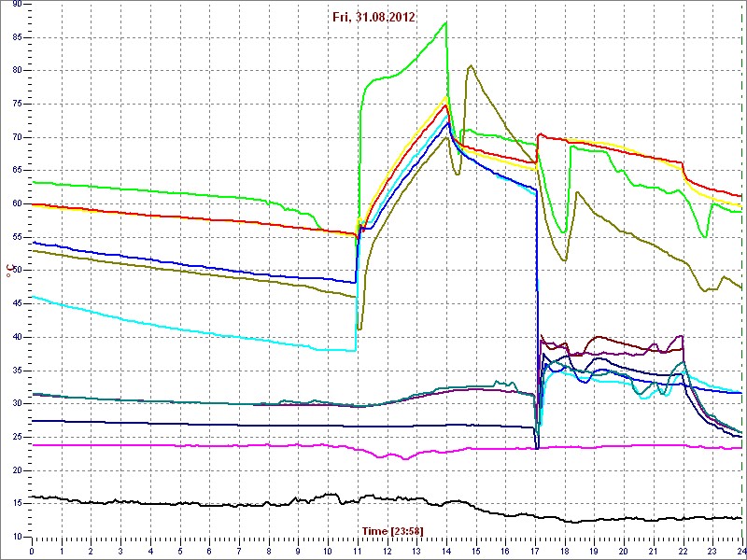Click hour 14 on the time axis
747x560 pixels.
[446, 551]
